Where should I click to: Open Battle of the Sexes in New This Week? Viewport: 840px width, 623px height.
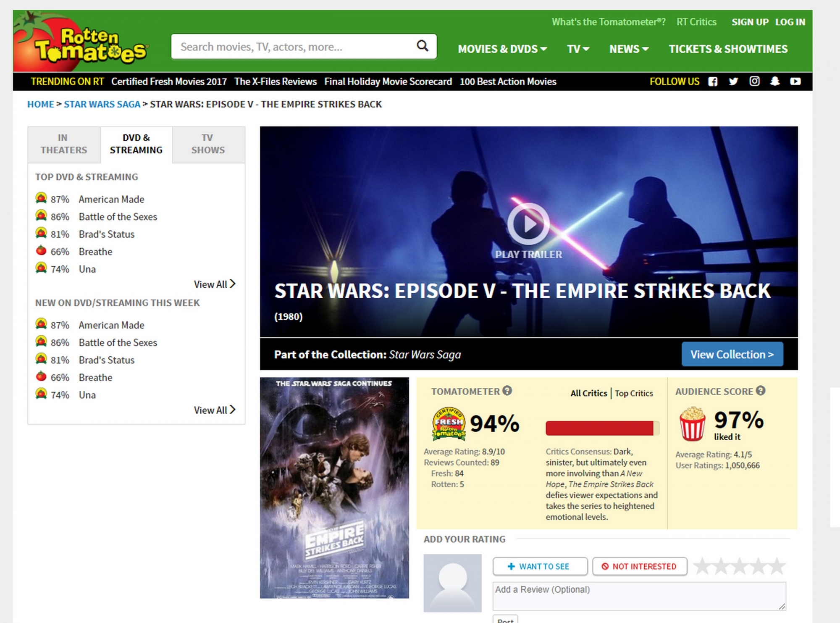click(x=118, y=342)
